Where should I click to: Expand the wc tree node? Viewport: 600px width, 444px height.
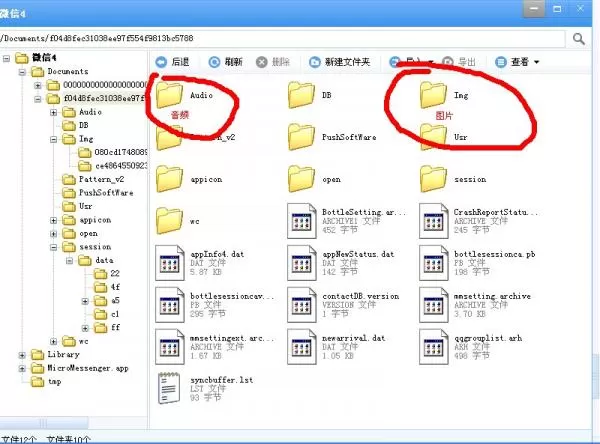tap(54, 341)
